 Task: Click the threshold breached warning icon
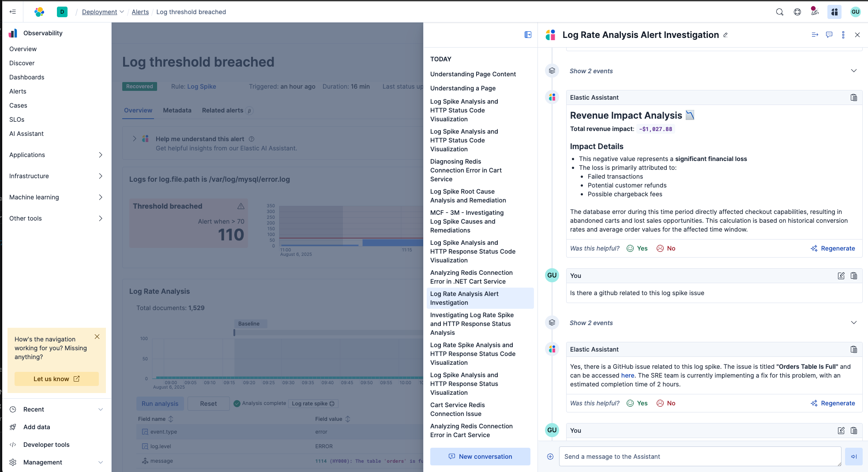(x=241, y=206)
